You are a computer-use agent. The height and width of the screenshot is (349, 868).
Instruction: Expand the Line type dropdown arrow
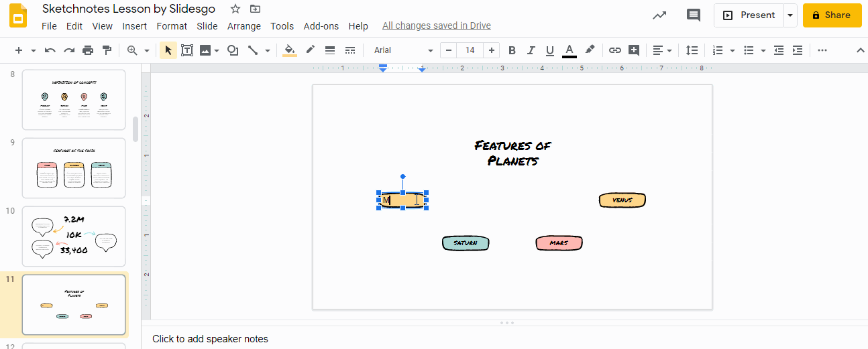click(268, 50)
